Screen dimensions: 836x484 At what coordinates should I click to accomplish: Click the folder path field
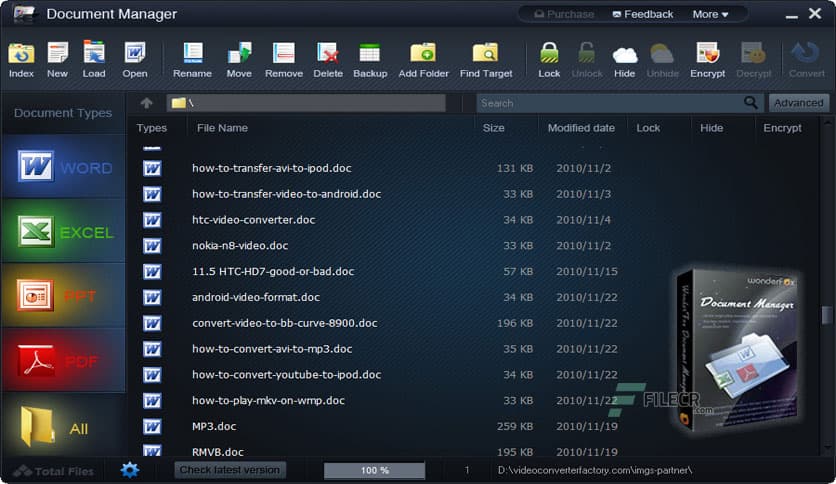click(306, 103)
